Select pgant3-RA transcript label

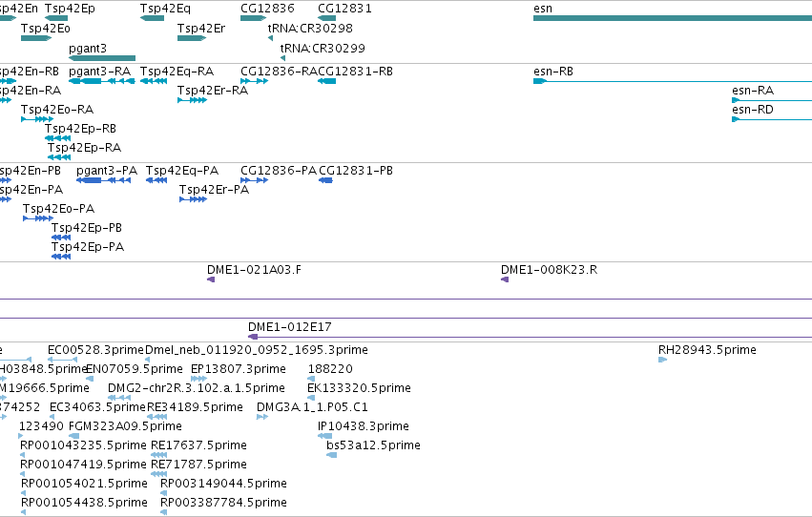coord(99,72)
